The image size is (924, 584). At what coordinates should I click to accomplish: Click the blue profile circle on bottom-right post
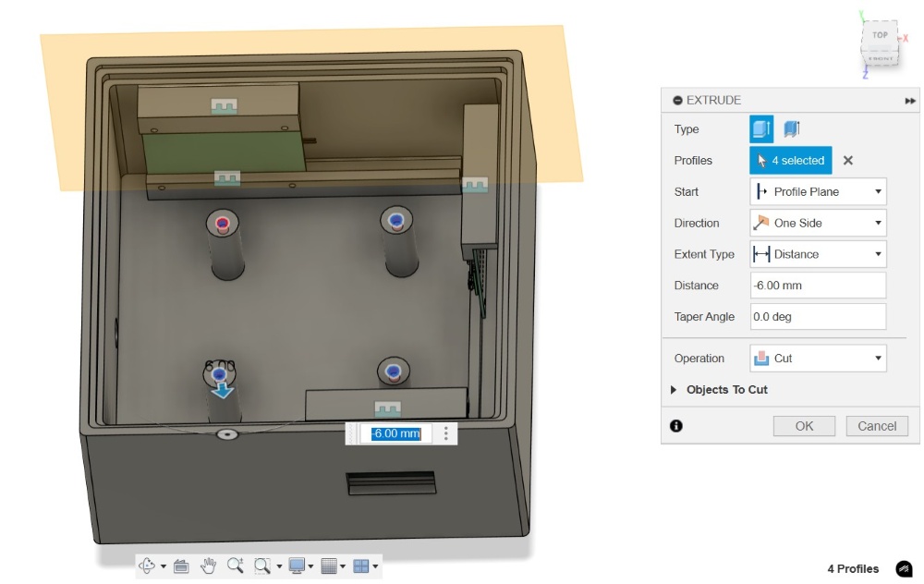point(393,371)
